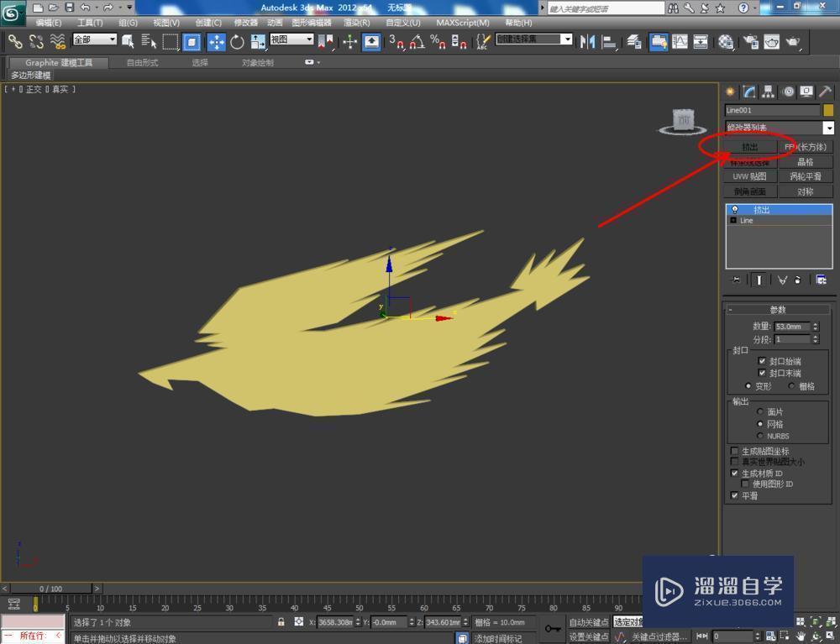Open the 视图 reference coordinate dropdown

291,39
